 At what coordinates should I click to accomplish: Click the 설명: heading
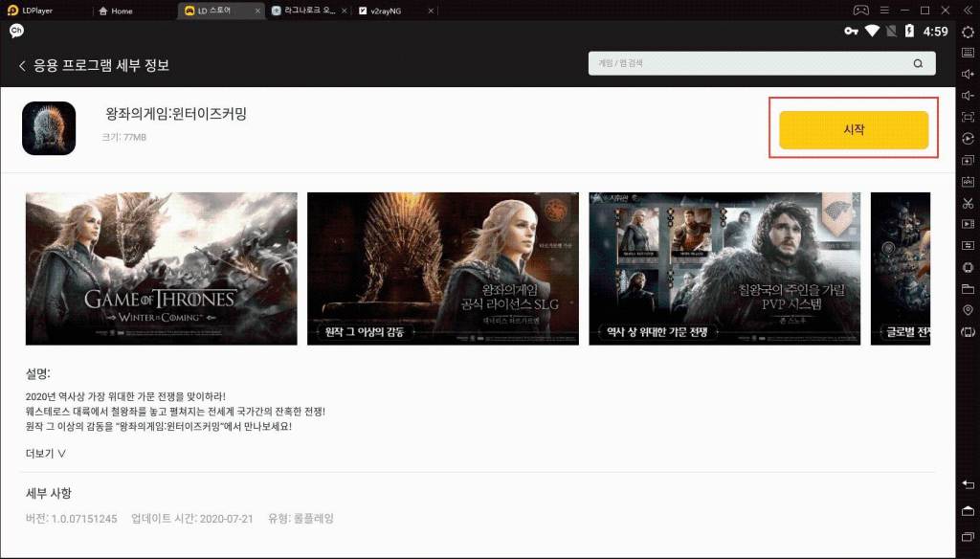click(x=38, y=374)
